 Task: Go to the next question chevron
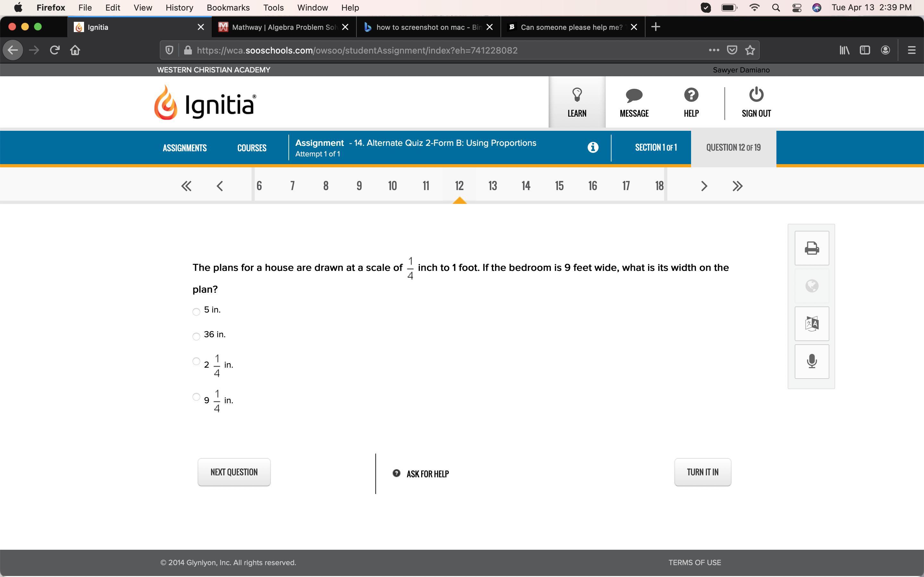(x=704, y=186)
